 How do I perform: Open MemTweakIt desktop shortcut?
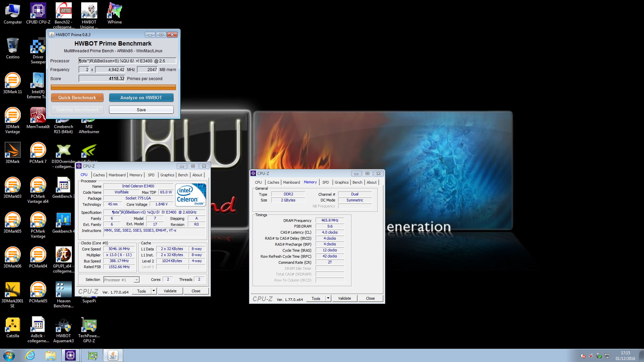tap(38, 118)
